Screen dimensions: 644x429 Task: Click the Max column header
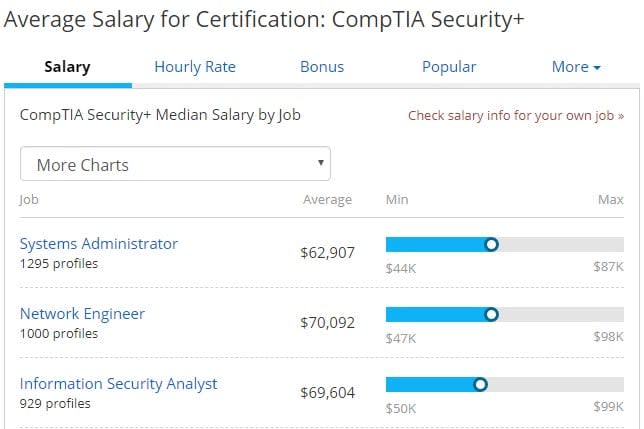(611, 200)
